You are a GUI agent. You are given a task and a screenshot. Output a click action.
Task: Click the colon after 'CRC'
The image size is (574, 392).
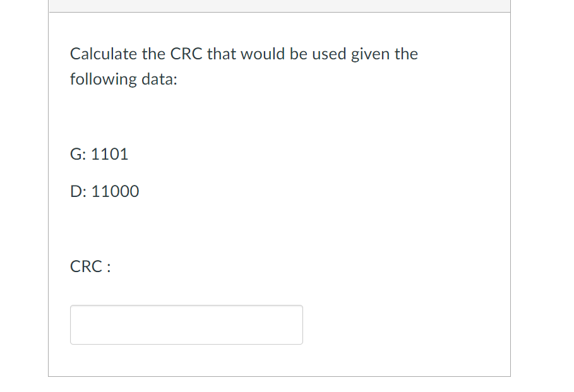click(x=108, y=266)
